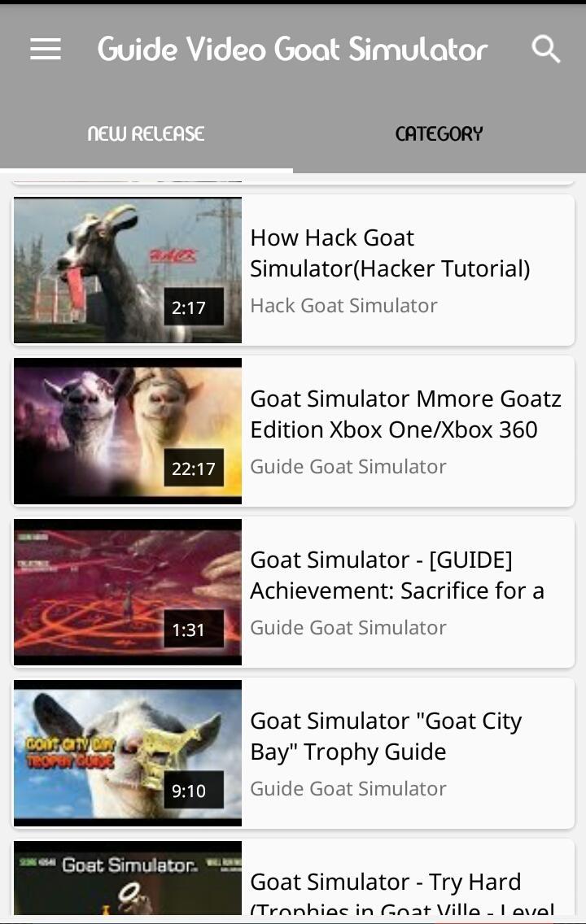The width and height of the screenshot is (586, 924).
Task: Tap the 22:17 duration badge
Action: pyautogui.click(x=194, y=468)
